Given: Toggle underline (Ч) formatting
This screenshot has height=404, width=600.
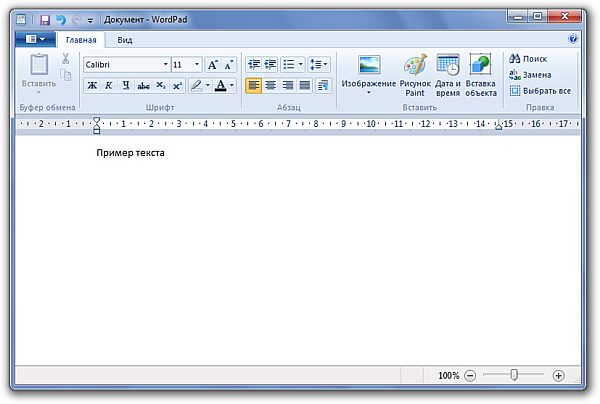Looking at the screenshot, I should [125, 86].
